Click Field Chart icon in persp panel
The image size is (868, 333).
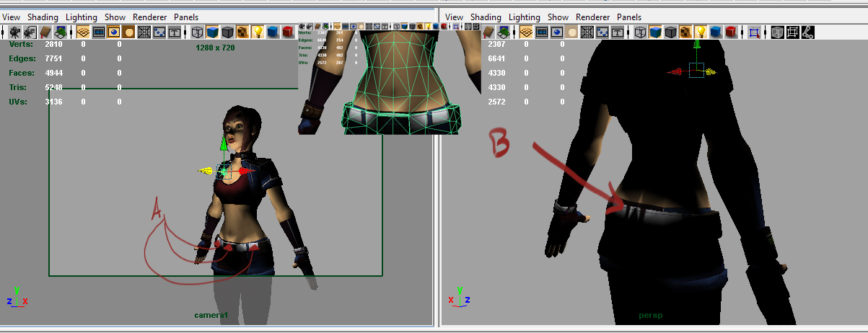pyautogui.click(x=587, y=32)
